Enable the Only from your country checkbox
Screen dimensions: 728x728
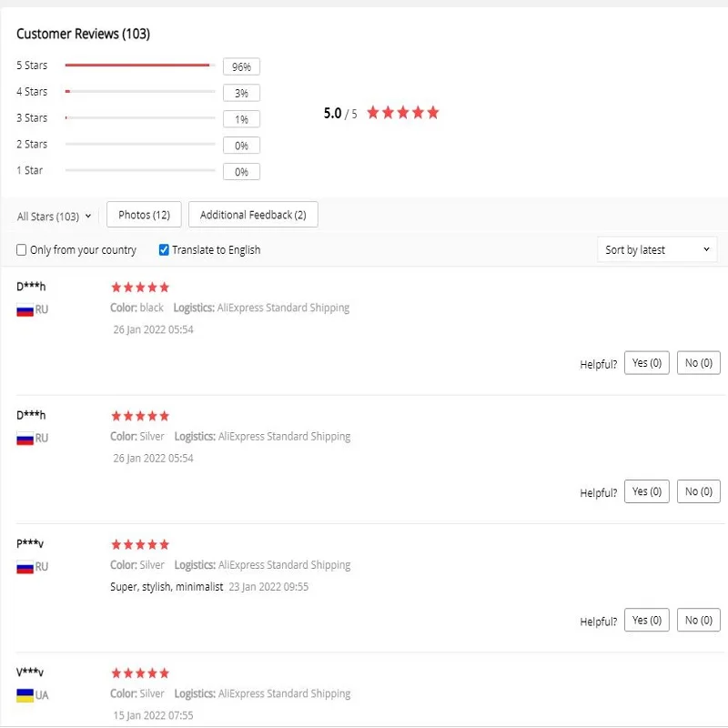pos(22,250)
